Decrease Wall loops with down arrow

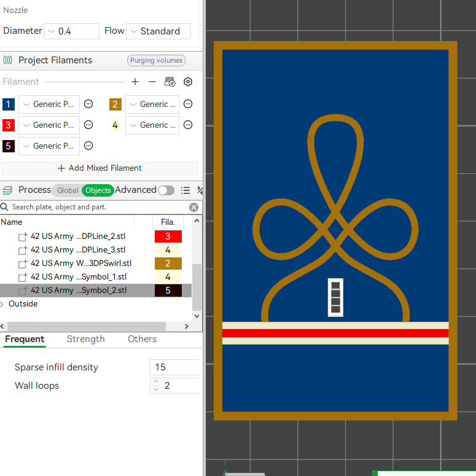[x=156, y=389]
